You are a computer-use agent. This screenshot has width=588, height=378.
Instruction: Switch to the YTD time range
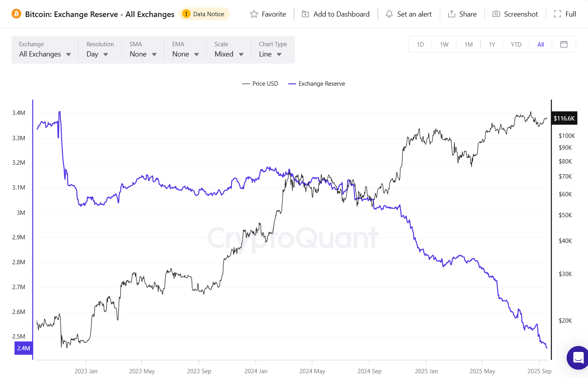point(516,45)
